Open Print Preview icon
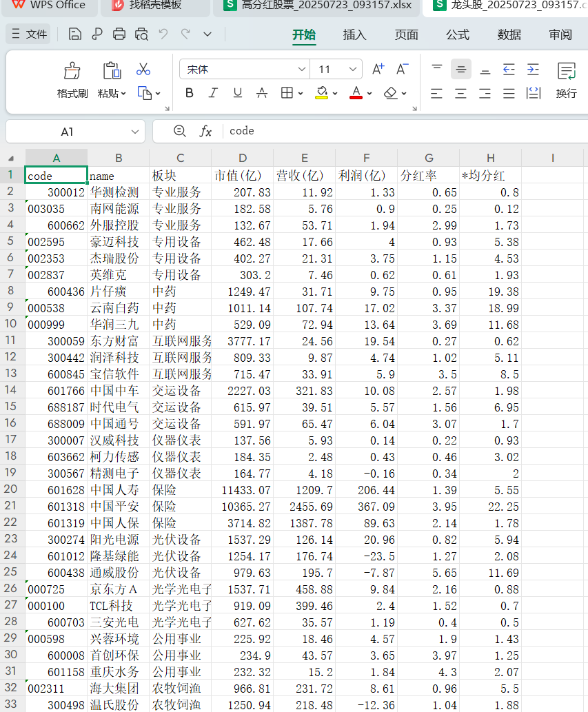 click(x=141, y=34)
